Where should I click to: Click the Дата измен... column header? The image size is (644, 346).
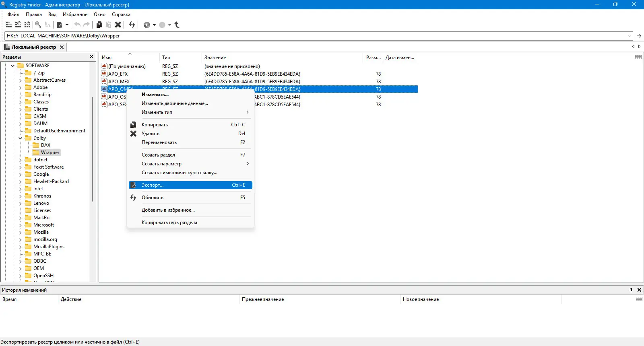point(400,58)
